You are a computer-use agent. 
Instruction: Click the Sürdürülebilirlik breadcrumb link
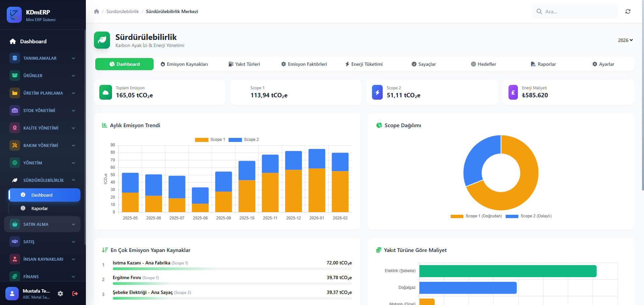coord(122,11)
